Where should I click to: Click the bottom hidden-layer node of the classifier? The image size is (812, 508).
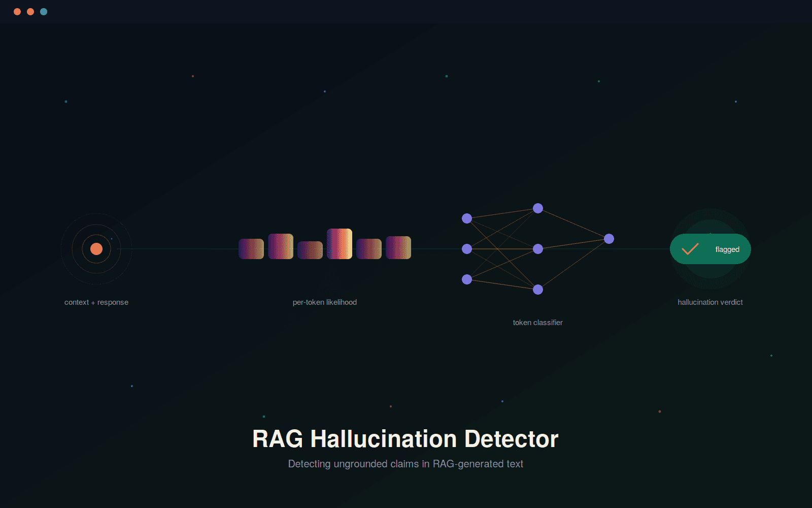538,290
